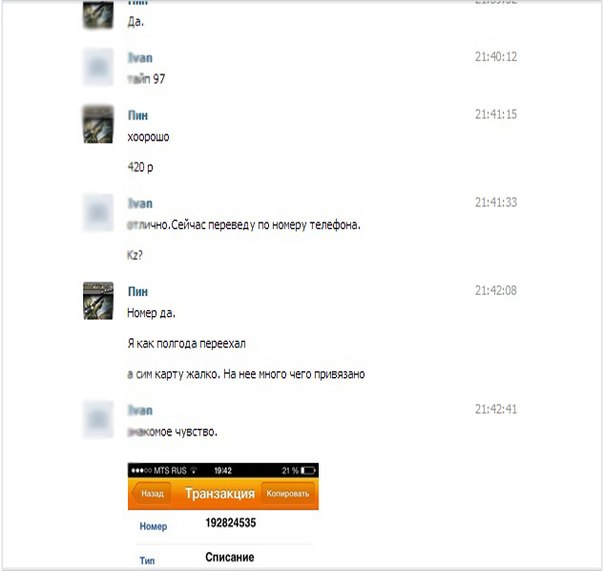Click Пин's avatar next to хоорошо message
The image size is (604, 571).
98,124
